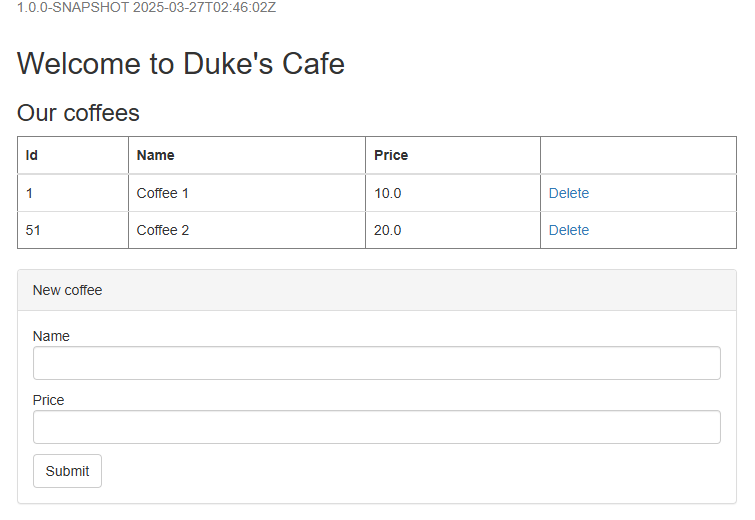Delete the Coffee 1 row

click(568, 193)
